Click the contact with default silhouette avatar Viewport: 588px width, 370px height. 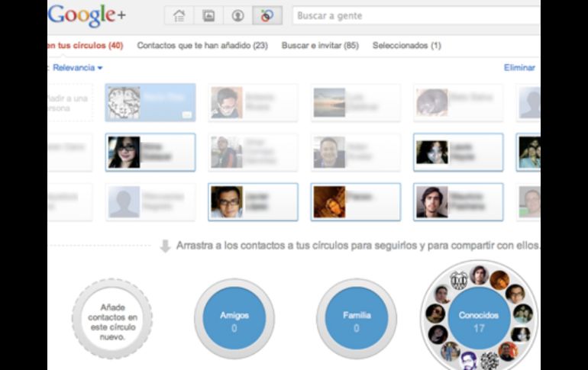coord(150,202)
